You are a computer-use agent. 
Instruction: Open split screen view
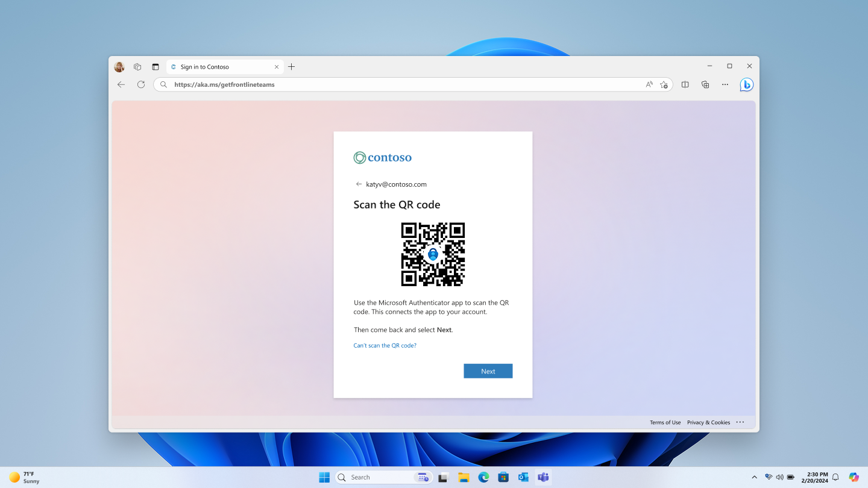tap(685, 85)
